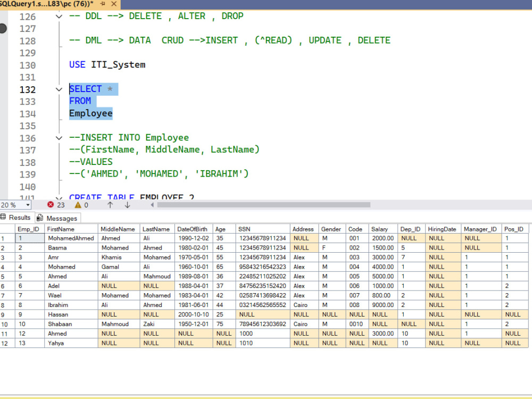This screenshot has width=532, height=399.
Task: Select the cell 'MohamedAhmed' in FirstName
Action: coord(71,238)
